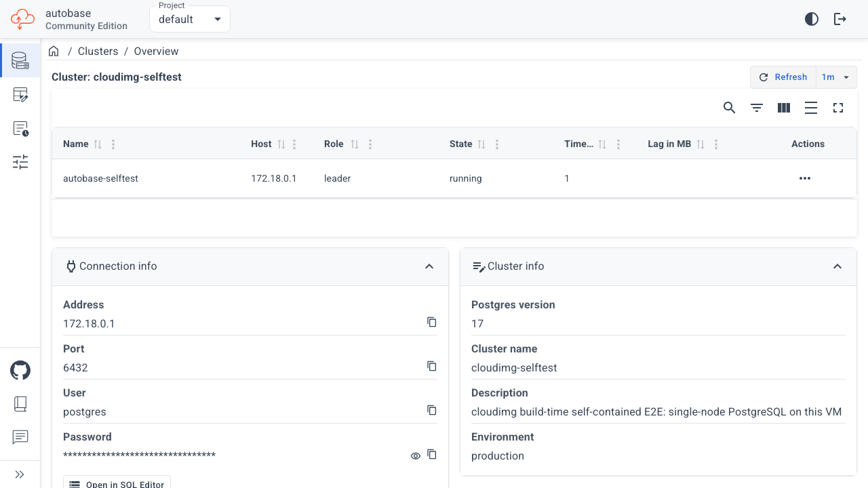Image resolution: width=868 pixels, height=488 pixels.
Task: Sort by State column
Action: [x=482, y=144]
